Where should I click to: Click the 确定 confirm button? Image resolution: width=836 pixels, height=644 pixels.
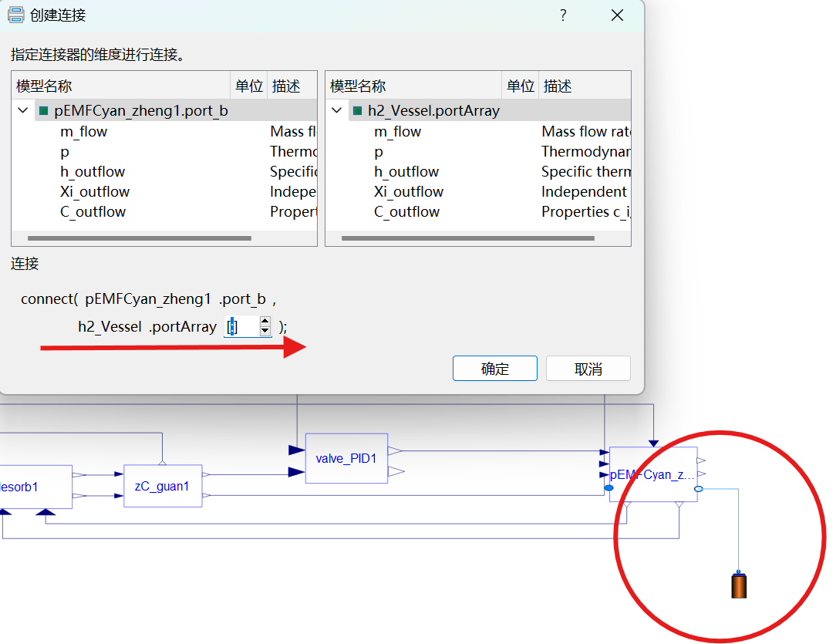click(x=495, y=369)
